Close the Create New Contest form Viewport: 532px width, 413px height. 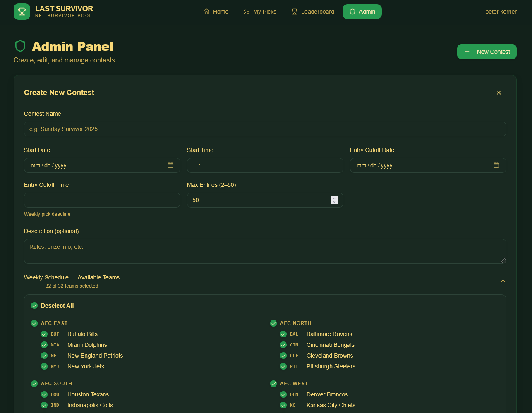[x=499, y=93]
